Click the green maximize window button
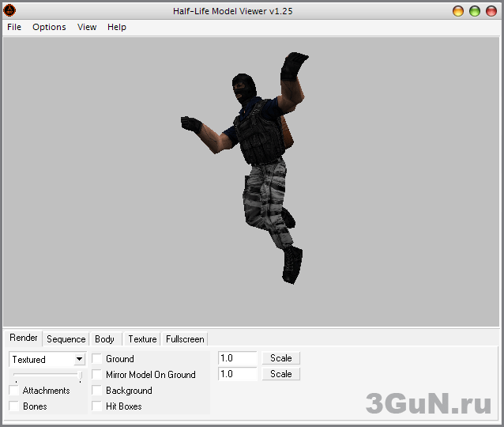The height and width of the screenshot is (427, 504). (x=475, y=11)
